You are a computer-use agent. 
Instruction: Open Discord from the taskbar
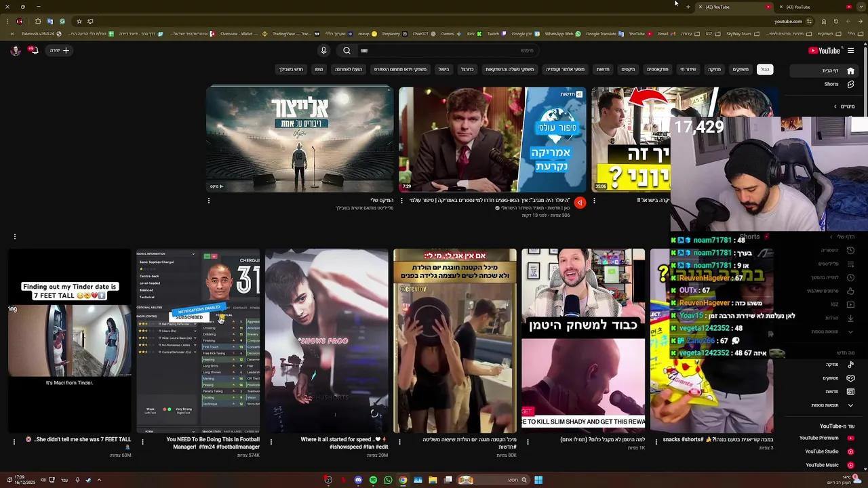pos(358,480)
